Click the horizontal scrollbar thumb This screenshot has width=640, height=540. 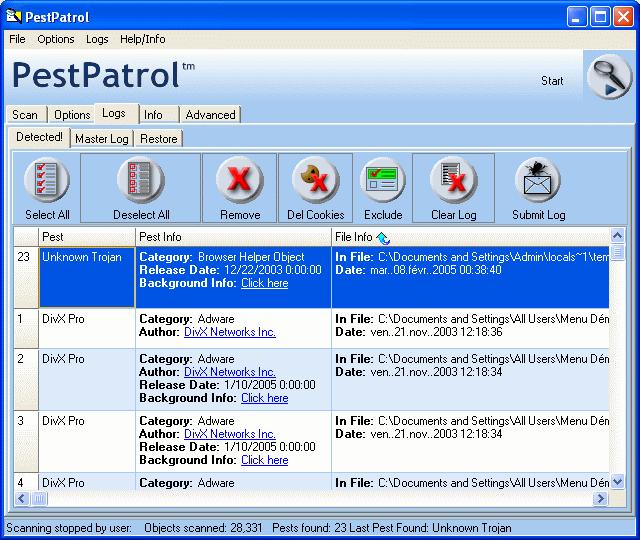(39, 498)
